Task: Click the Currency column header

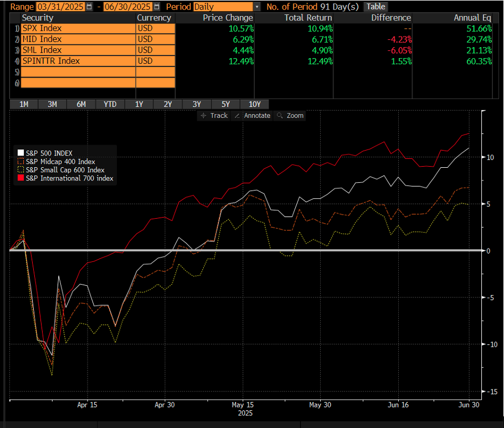Action: [154, 18]
